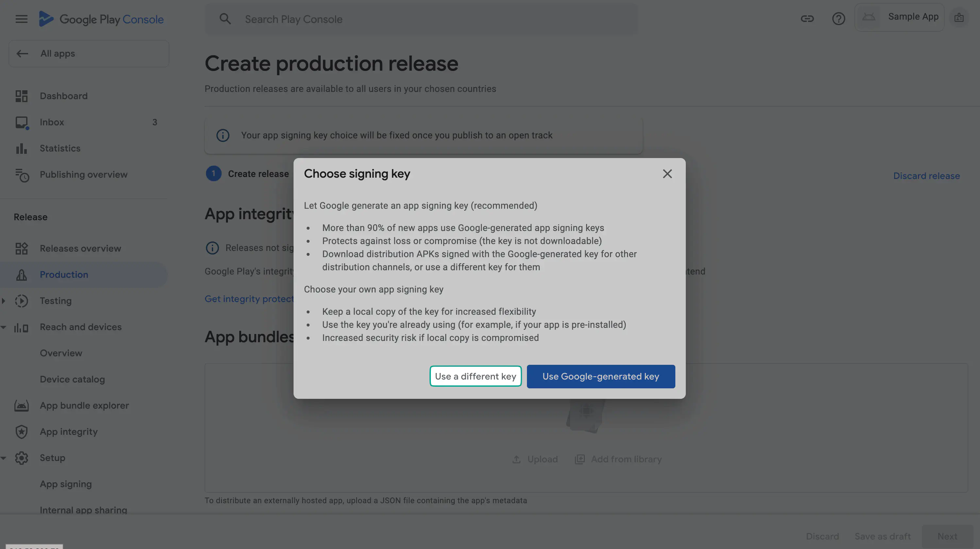Open Device catalog sidebar item
The image size is (980, 549).
coord(72,380)
